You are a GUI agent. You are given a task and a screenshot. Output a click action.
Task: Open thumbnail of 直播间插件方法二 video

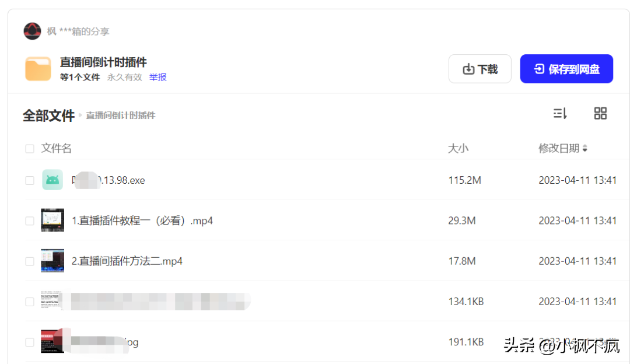(52, 261)
